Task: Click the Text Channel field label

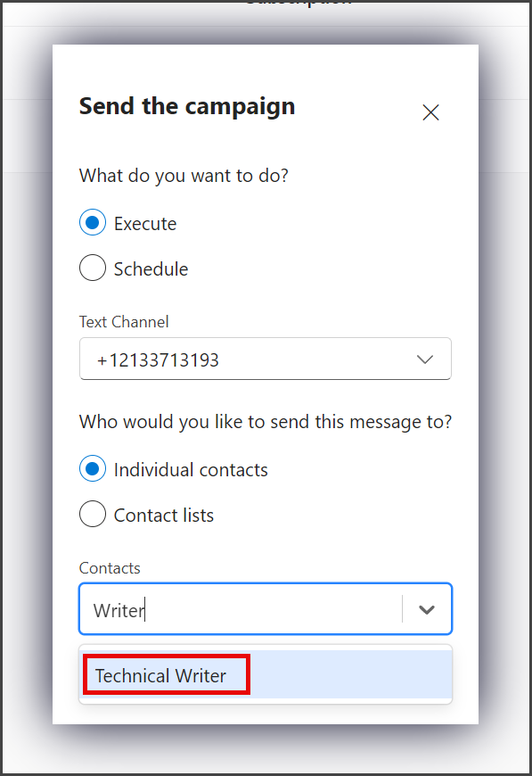Action: pyautogui.click(x=124, y=322)
